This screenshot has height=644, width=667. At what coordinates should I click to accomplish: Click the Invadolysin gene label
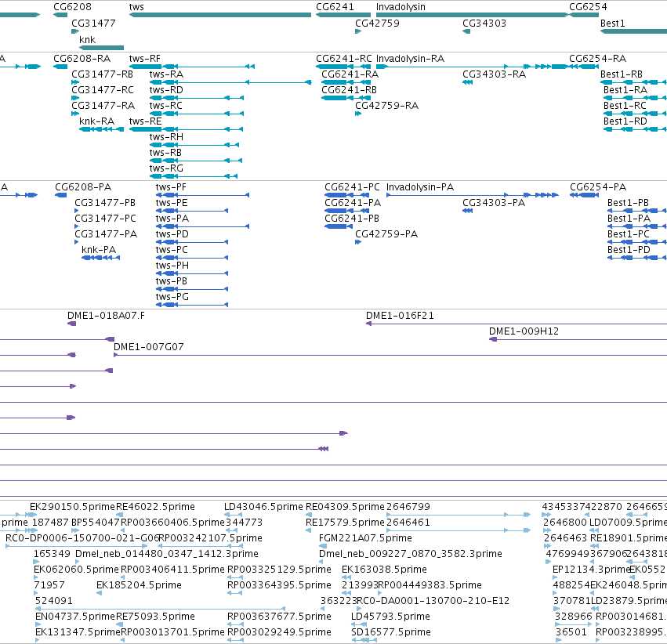point(401,7)
